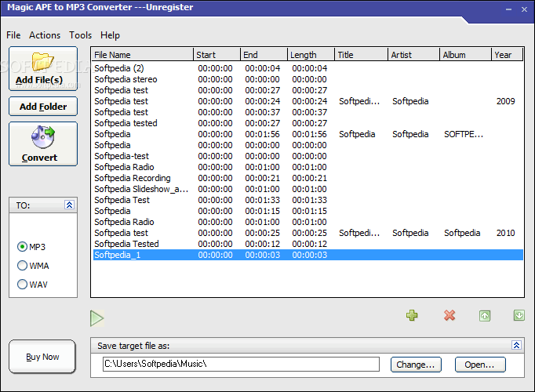535x392 pixels.
Task: Play the selected file with green triangle
Action: point(97,318)
